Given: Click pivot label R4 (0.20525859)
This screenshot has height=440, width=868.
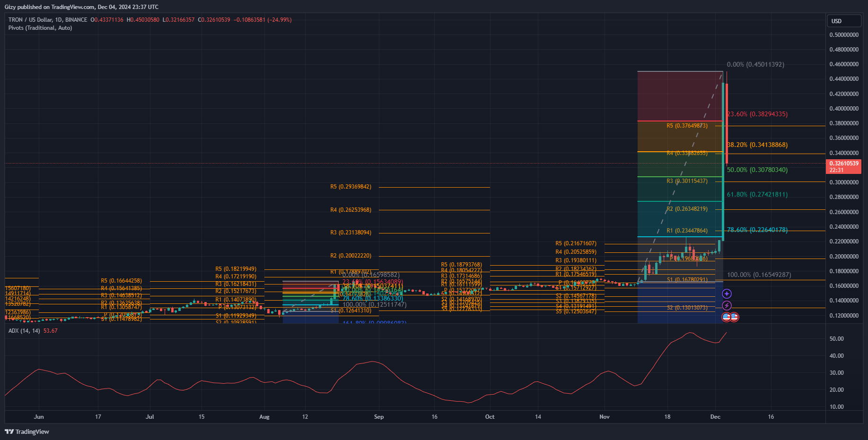Looking at the screenshot, I should click(x=576, y=252).
